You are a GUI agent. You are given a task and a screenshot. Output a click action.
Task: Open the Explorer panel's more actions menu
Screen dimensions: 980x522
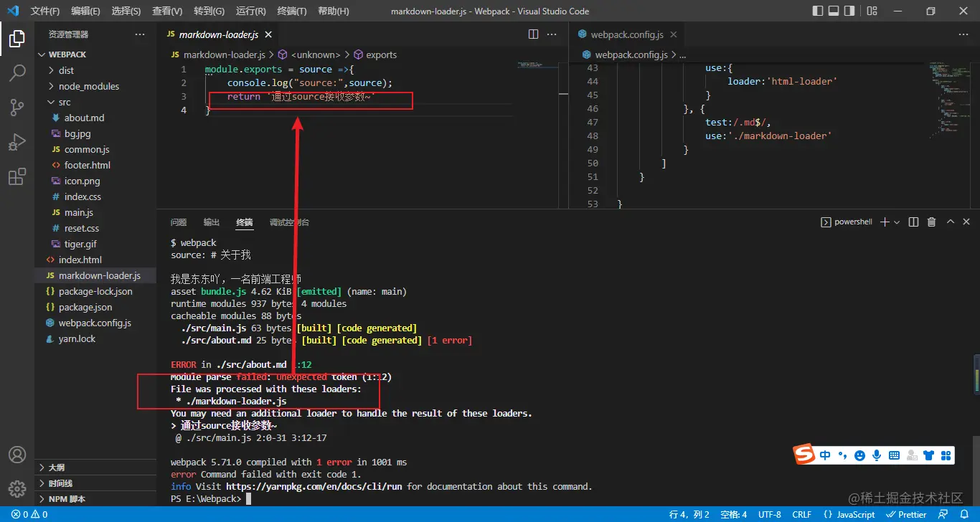(140, 34)
